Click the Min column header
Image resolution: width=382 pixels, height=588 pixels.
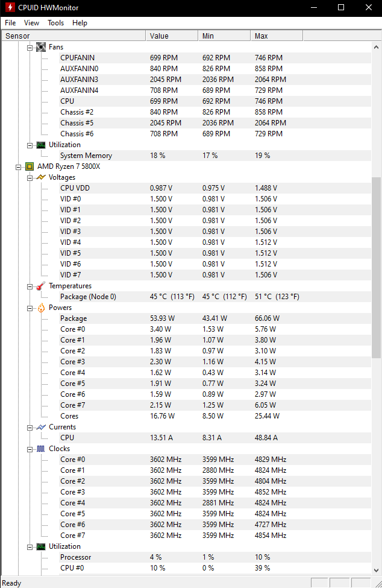click(x=224, y=36)
